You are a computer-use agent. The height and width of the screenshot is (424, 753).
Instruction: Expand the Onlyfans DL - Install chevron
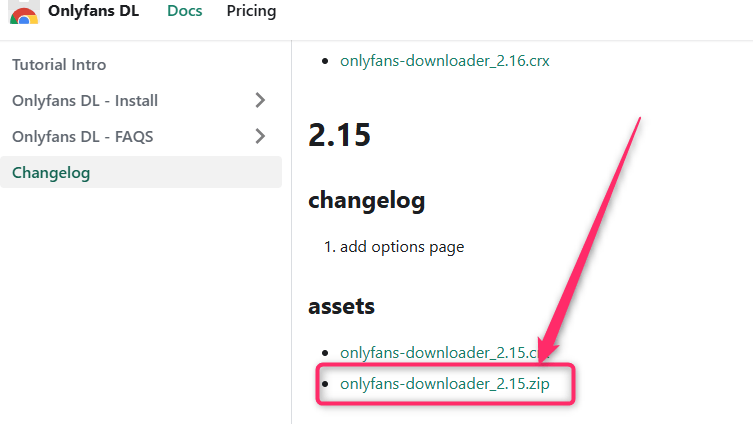point(260,100)
